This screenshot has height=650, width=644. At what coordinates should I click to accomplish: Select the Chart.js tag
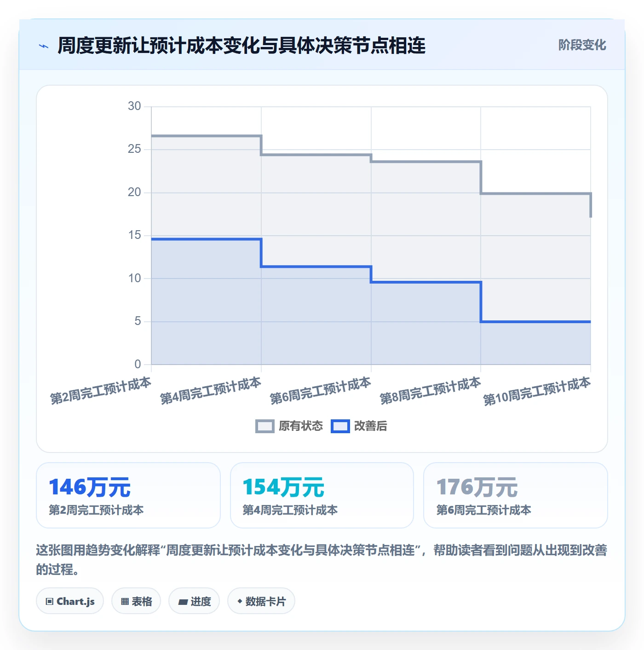click(70, 601)
